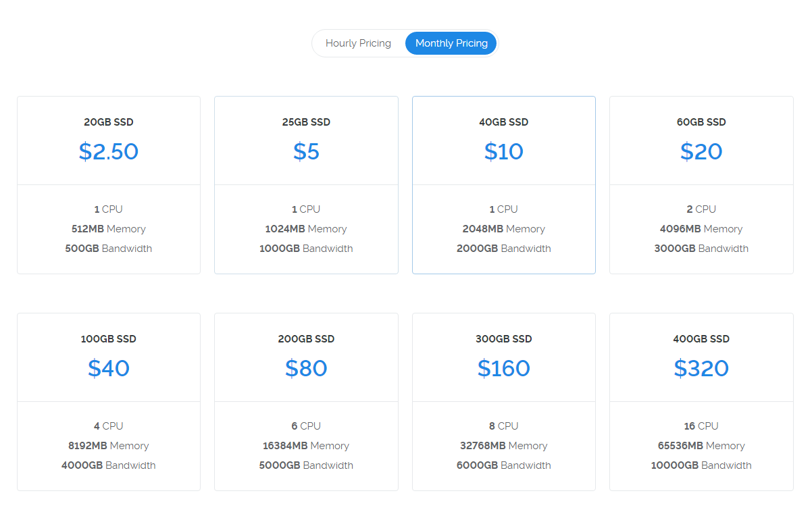812x510 pixels.
Task: Click the $160 plan price
Action: pos(504,368)
